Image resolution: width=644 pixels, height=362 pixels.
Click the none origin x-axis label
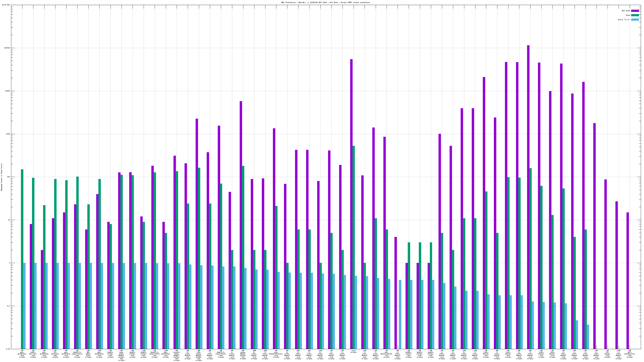click(x=353, y=352)
